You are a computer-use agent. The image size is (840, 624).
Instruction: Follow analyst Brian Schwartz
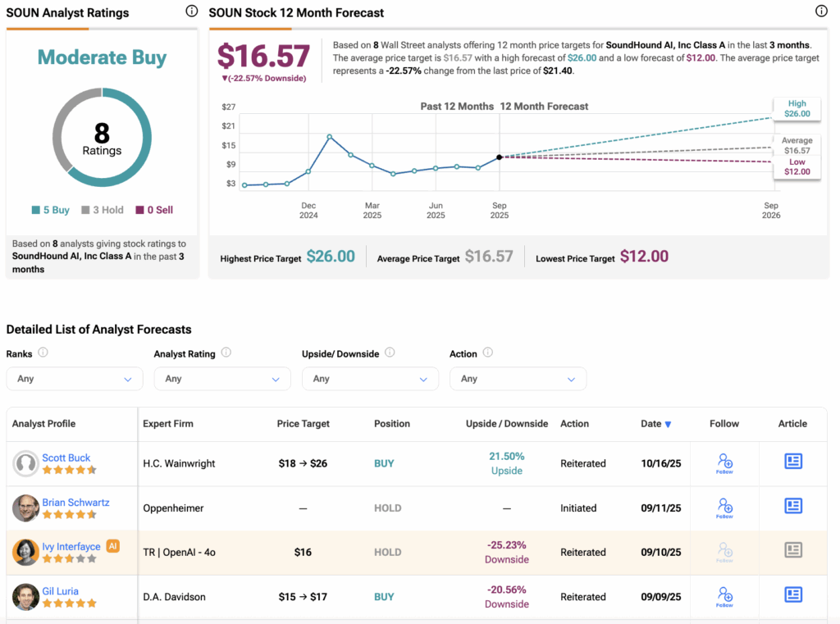coord(724,508)
